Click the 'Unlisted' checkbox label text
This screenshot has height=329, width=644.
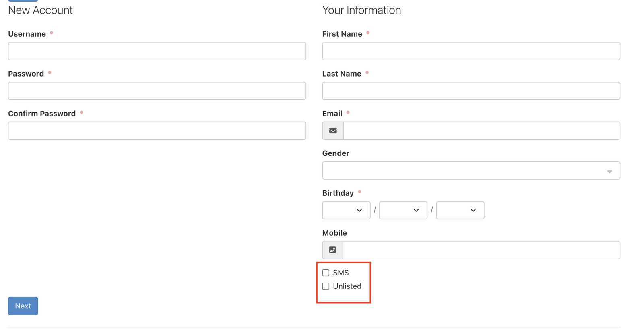coord(347,286)
